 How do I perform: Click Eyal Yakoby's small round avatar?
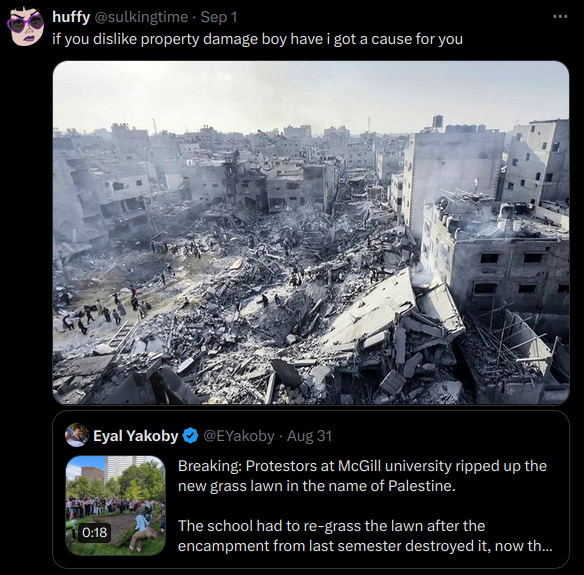pos(77,435)
